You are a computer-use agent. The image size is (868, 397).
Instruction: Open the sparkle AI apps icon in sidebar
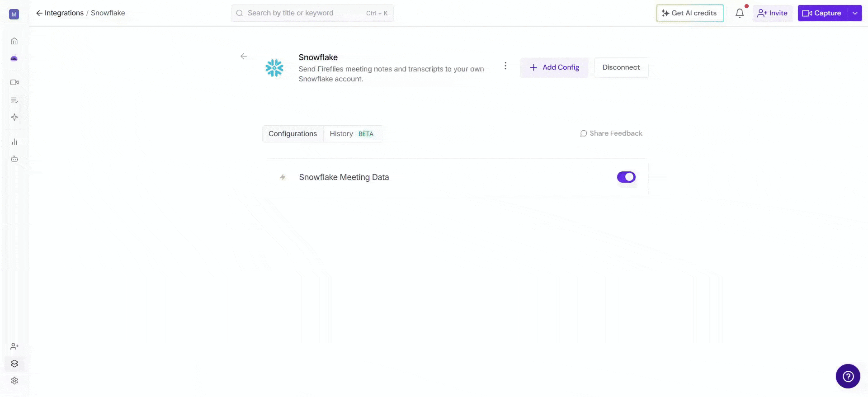click(14, 117)
